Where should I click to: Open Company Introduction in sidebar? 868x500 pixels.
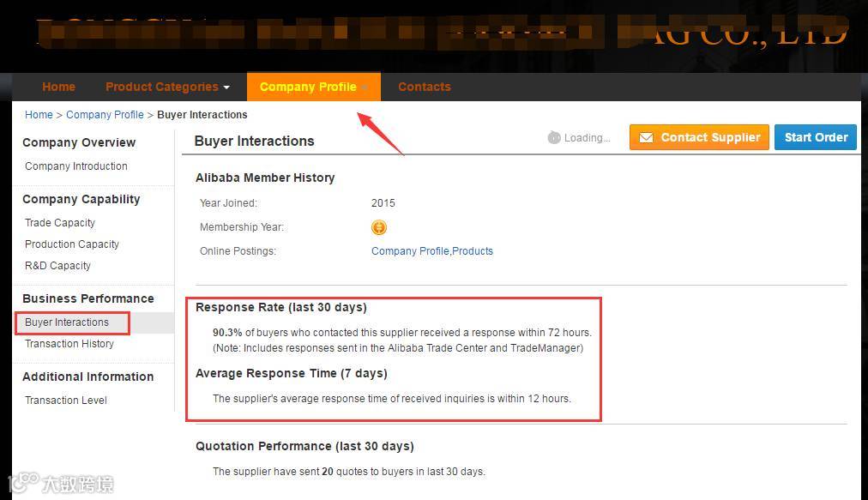(75, 166)
